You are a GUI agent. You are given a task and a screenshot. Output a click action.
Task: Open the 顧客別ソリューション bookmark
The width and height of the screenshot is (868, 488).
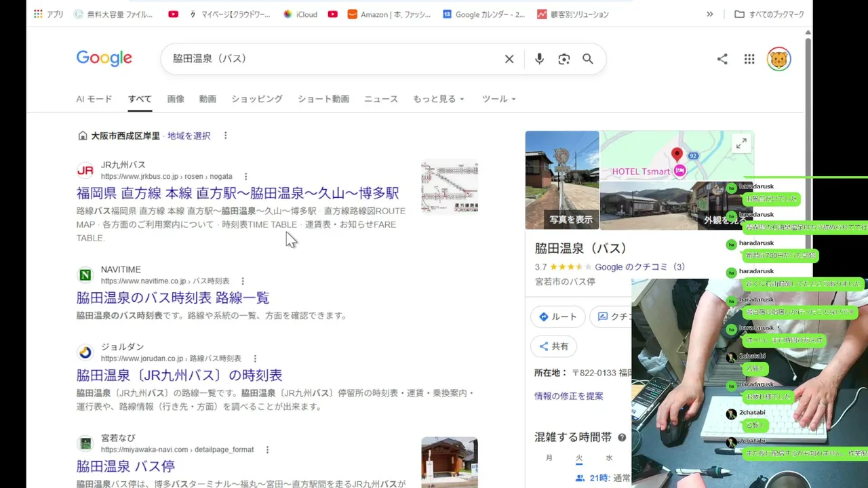pyautogui.click(x=573, y=14)
